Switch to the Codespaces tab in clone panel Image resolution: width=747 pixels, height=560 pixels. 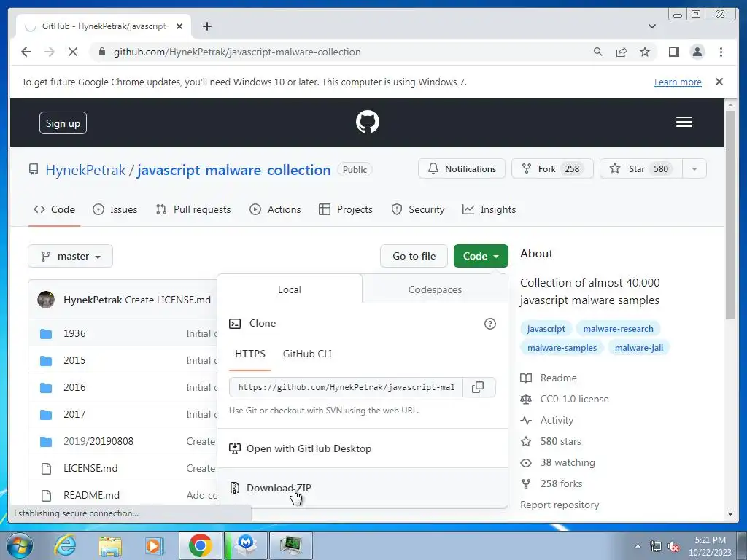click(435, 289)
